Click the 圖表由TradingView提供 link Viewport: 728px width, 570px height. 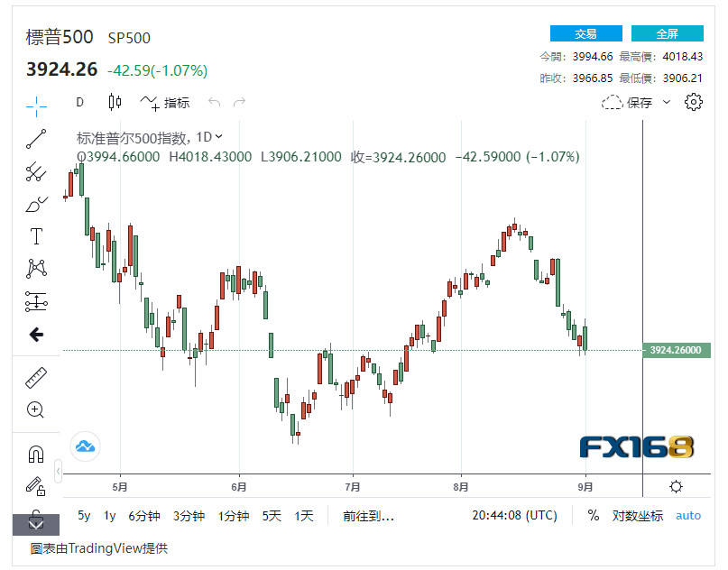(99, 548)
